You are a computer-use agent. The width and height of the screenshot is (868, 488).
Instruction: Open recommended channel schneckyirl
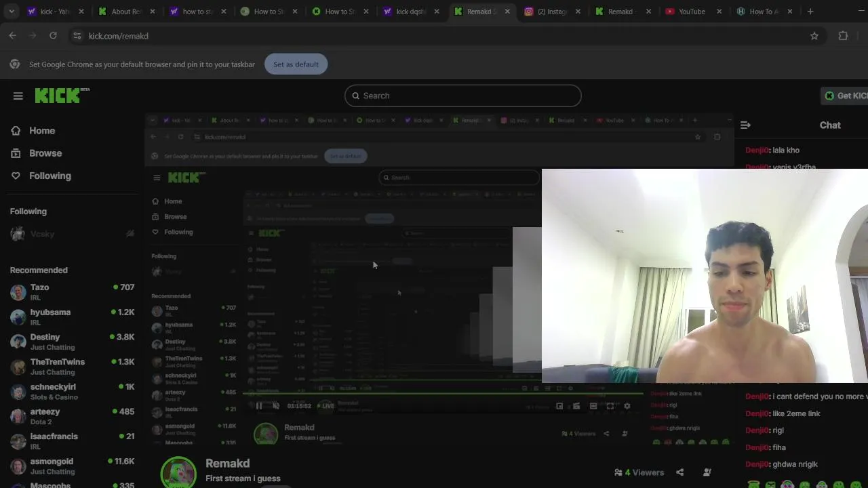pos(71,392)
